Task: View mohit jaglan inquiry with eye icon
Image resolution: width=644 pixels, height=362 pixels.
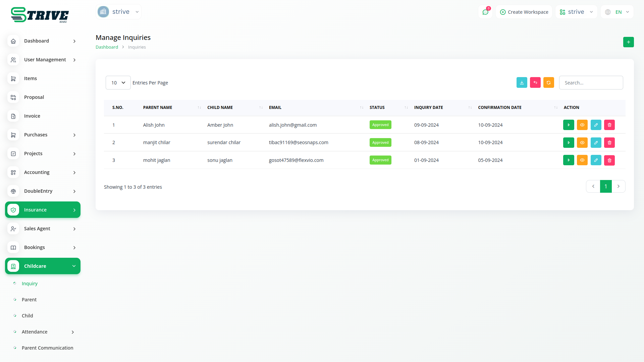Action: click(582, 160)
